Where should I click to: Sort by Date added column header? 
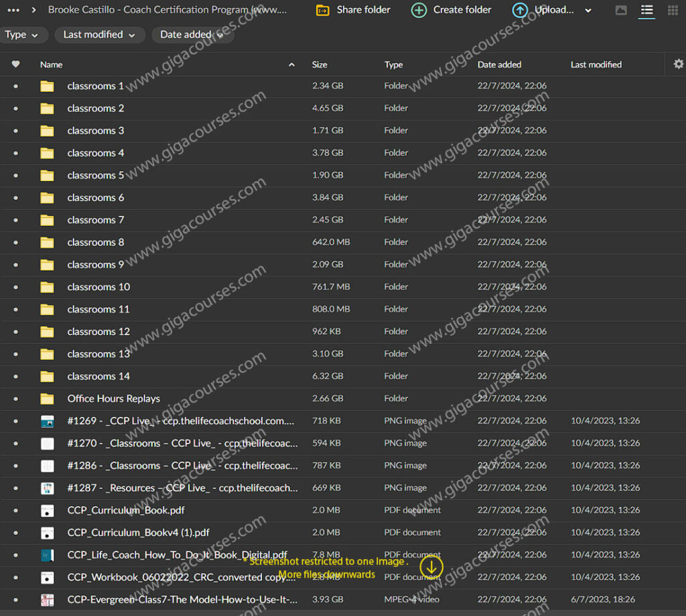pos(499,64)
